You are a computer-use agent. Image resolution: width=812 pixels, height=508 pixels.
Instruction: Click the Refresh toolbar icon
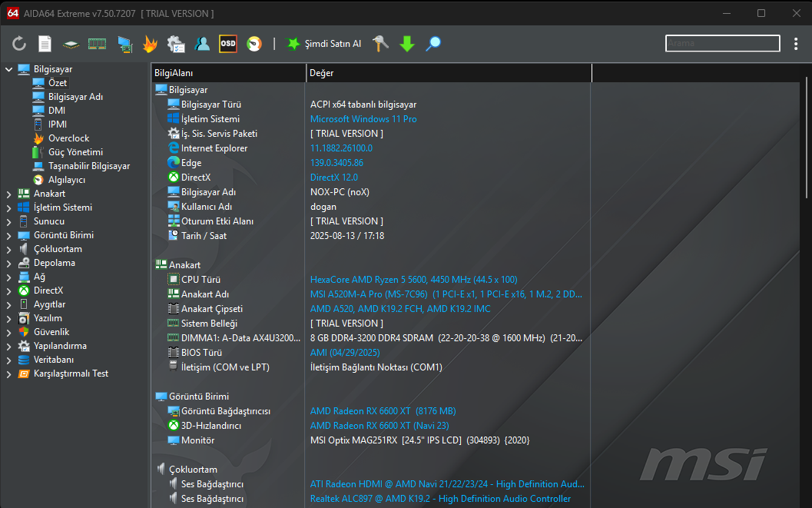pyautogui.click(x=19, y=44)
